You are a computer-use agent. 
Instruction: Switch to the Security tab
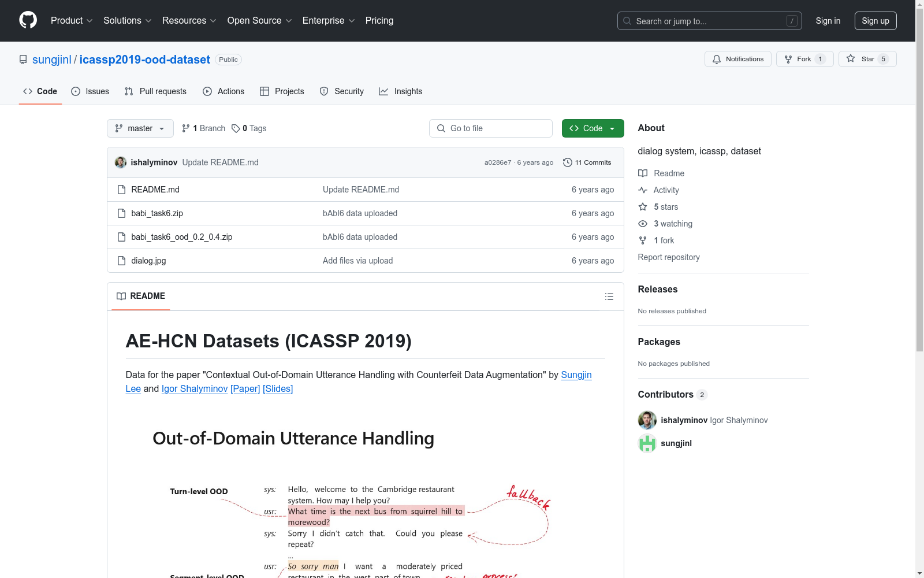point(342,91)
